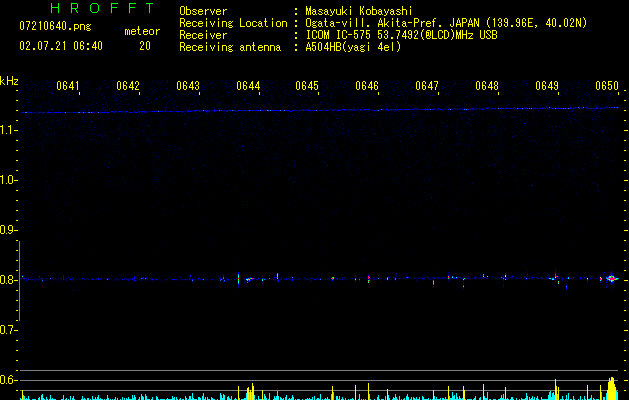Click the 0.9 kHz axis label

[x=8, y=230]
